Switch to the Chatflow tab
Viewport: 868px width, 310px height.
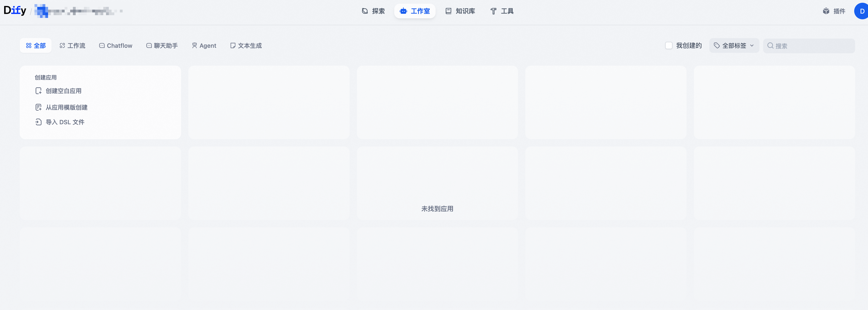point(116,45)
